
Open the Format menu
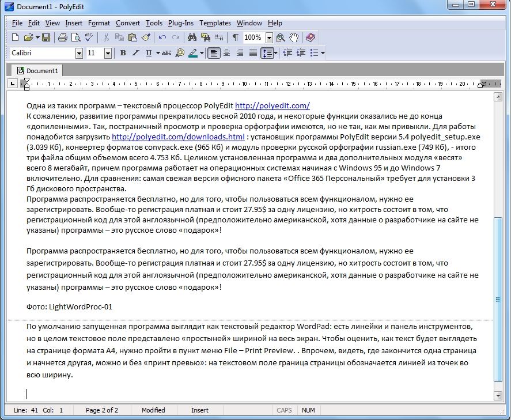point(99,23)
